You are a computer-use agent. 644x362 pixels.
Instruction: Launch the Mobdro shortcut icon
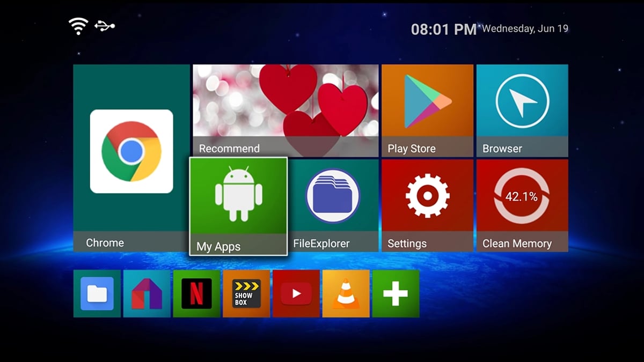click(x=147, y=293)
